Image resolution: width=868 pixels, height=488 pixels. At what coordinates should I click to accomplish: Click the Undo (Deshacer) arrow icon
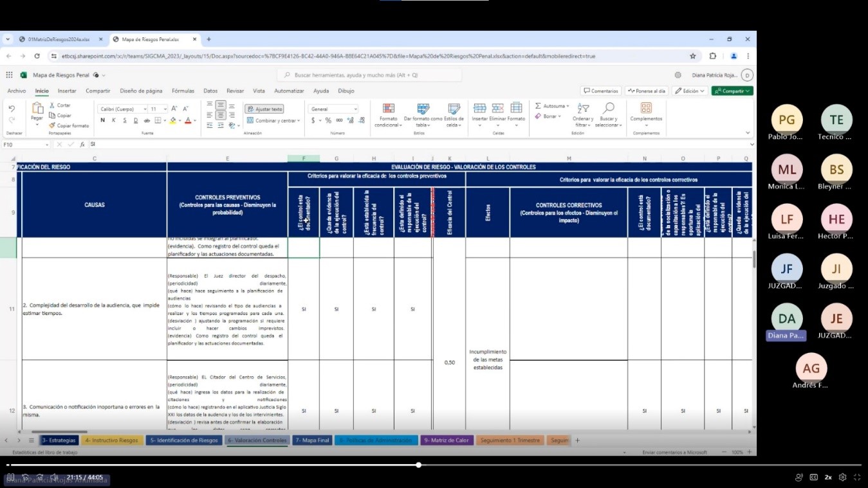(x=12, y=109)
